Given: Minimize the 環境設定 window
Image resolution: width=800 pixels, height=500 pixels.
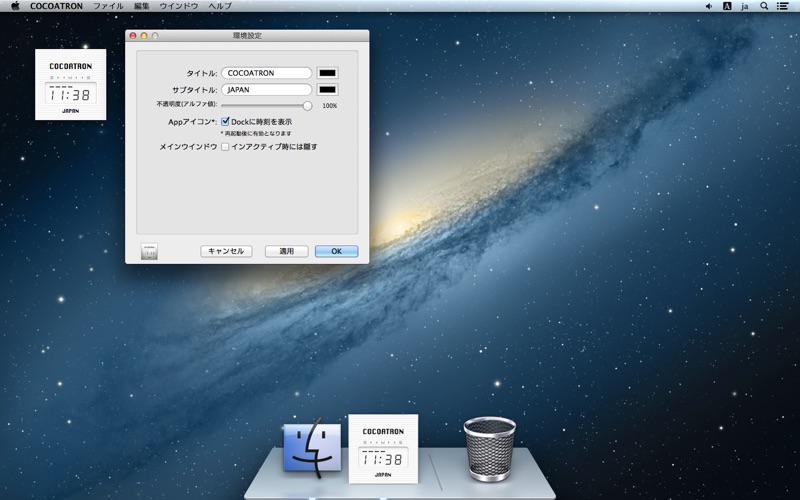Looking at the screenshot, I should click(144, 36).
